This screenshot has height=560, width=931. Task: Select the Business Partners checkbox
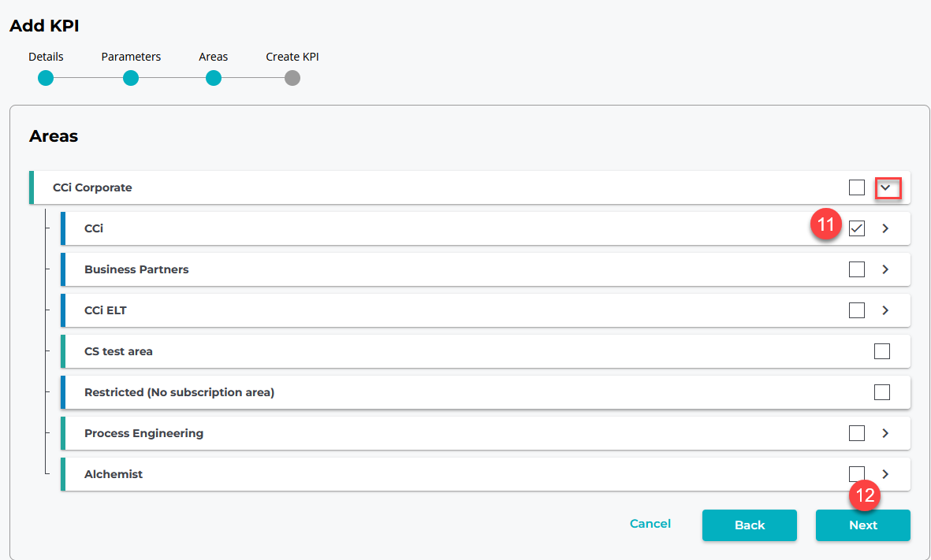(x=857, y=269)
